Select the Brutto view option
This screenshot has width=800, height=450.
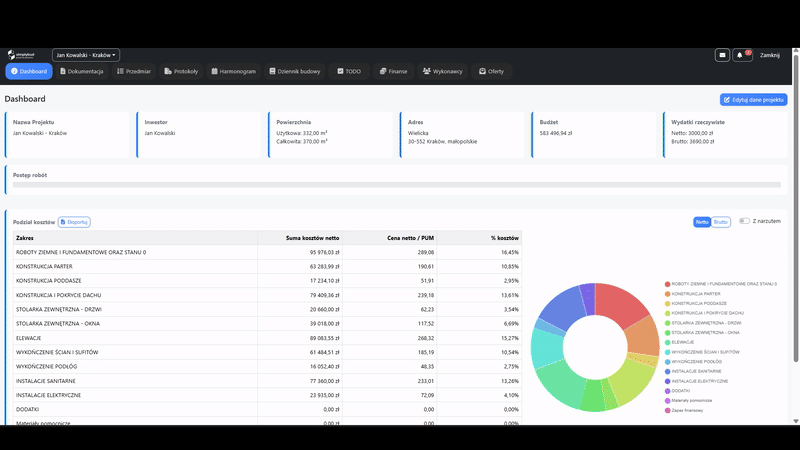click(x=720, y=222)
